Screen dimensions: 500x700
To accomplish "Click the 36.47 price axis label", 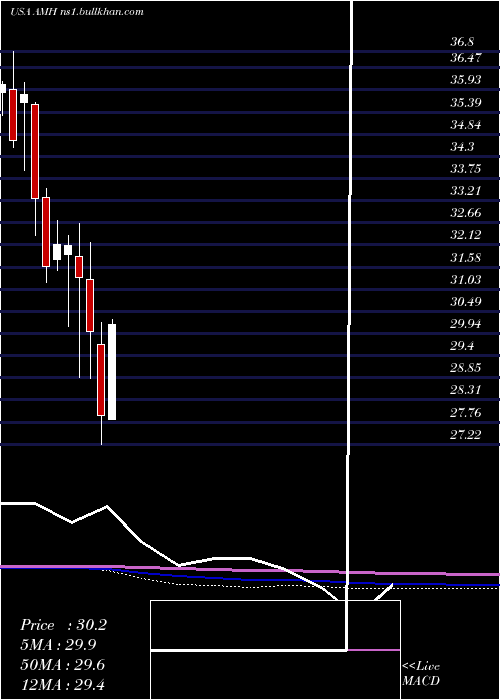I will (x=466, y=58).
